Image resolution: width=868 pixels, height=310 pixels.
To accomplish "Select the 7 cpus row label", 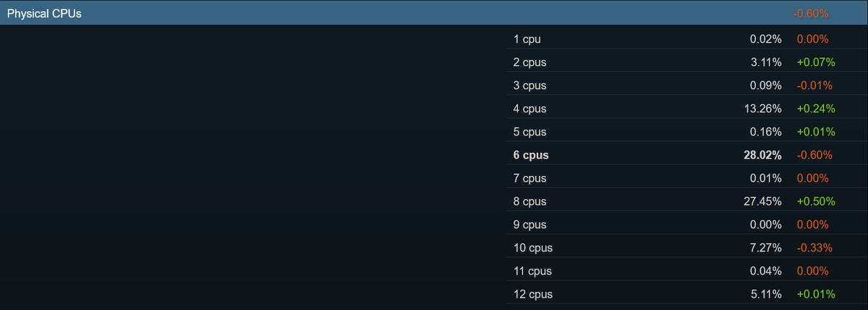I will (x=529, y=178).
